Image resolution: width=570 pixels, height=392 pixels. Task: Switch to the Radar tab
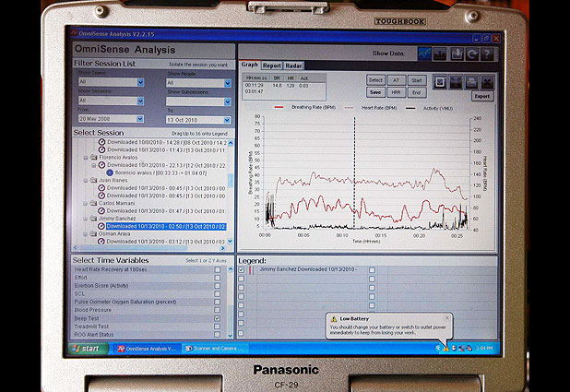click(x=293, y=65)
